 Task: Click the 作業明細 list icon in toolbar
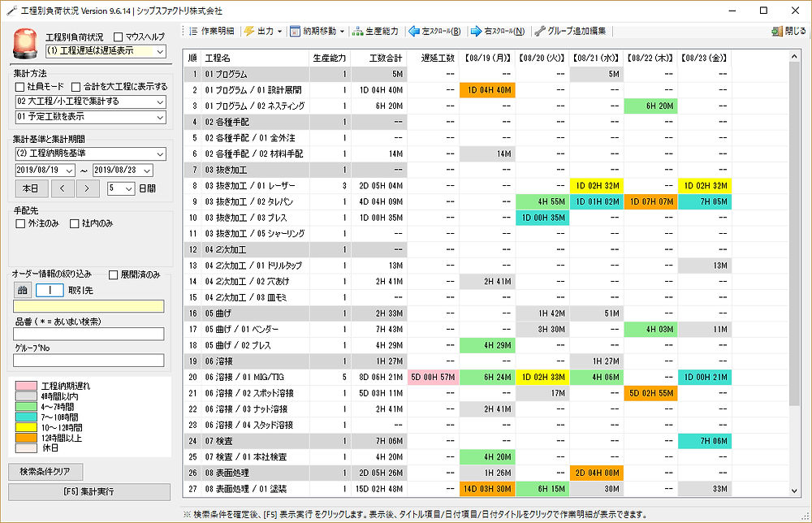(193, 32)
